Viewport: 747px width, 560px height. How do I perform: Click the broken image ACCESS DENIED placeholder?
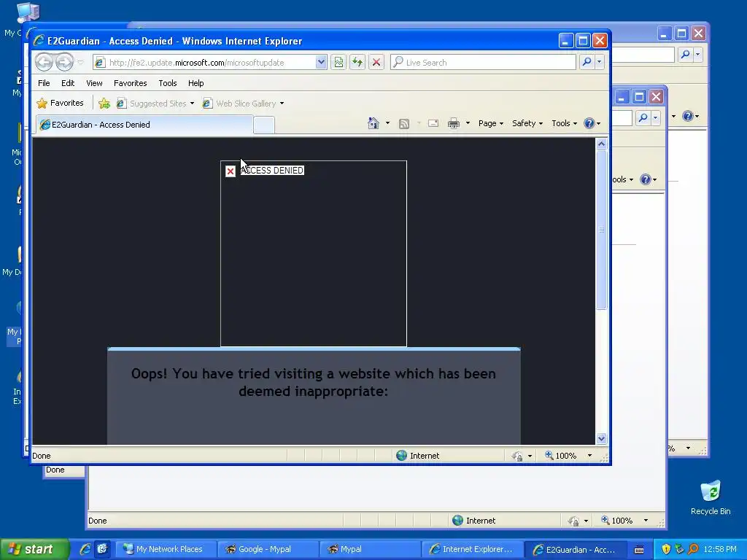[314, 253]
